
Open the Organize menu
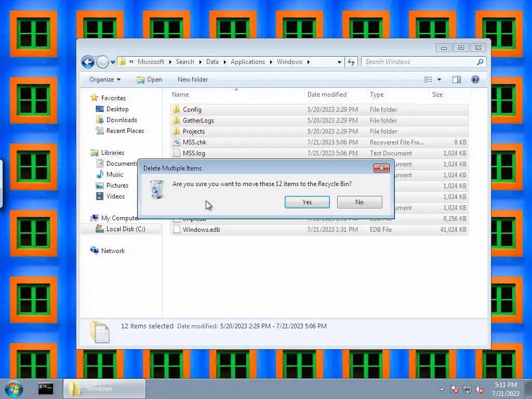coord(105,79)
